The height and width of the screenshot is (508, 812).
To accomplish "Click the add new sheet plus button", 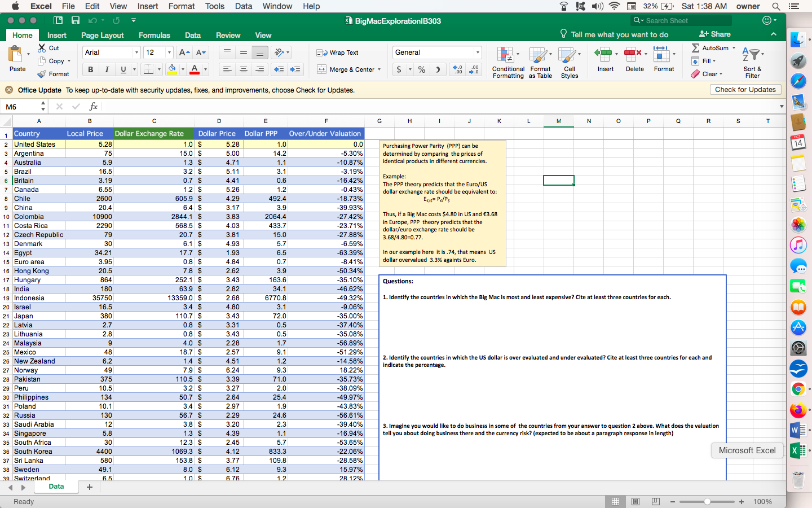I will [x=89, y=487].
